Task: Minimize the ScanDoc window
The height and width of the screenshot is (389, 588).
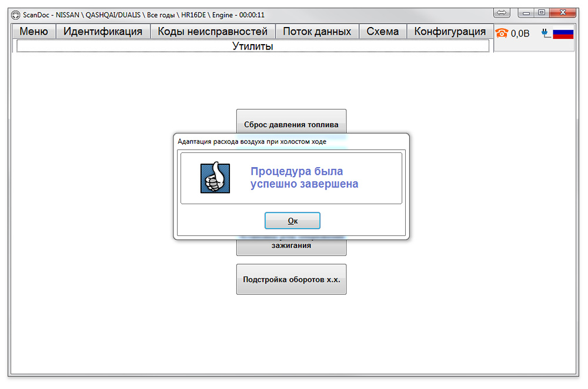Action: click(526, 13)
